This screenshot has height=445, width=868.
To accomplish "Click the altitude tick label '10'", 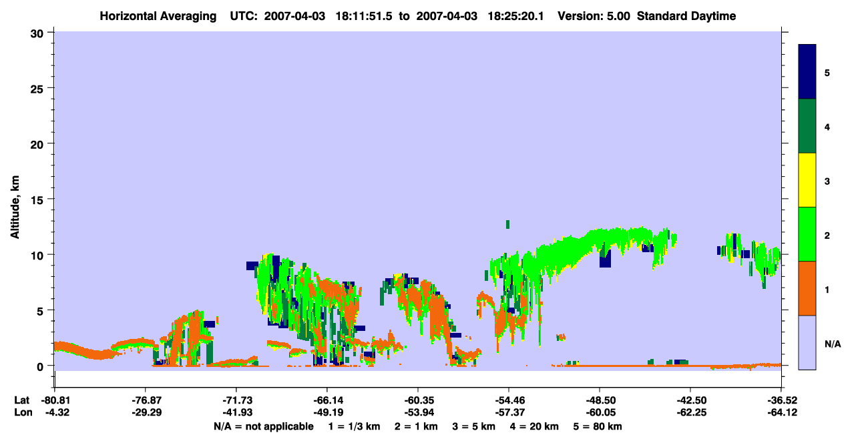I will tap(38, 255).
